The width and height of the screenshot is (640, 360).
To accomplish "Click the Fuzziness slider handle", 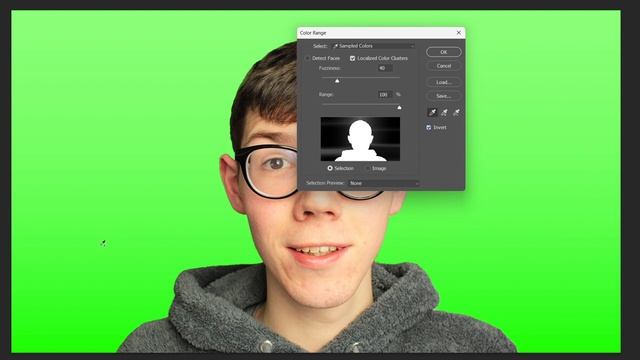I will [x=337, y=81].
